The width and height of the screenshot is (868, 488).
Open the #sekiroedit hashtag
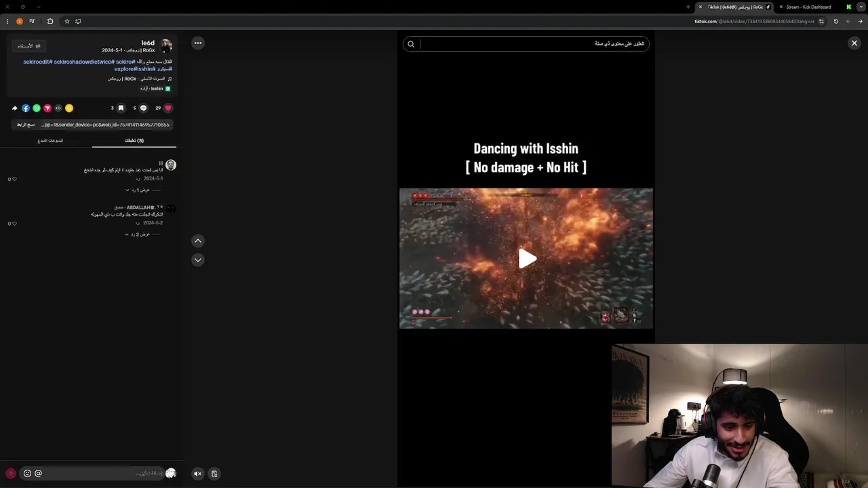coord(38,62)
